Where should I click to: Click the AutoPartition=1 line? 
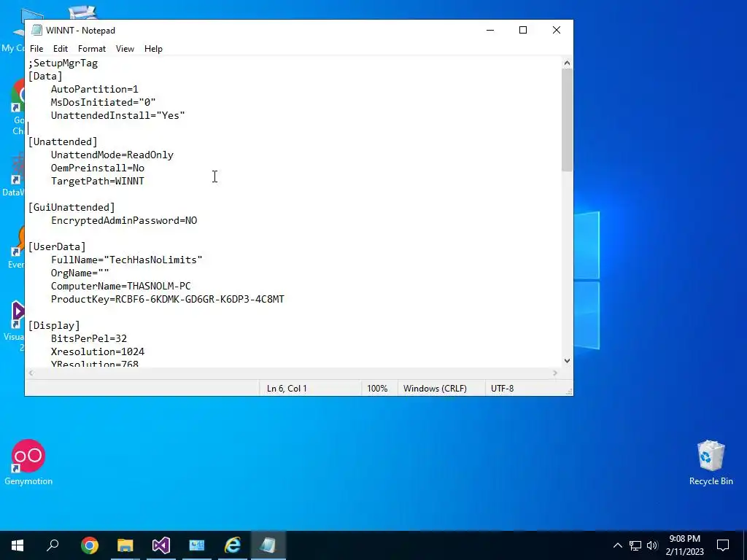95,89
